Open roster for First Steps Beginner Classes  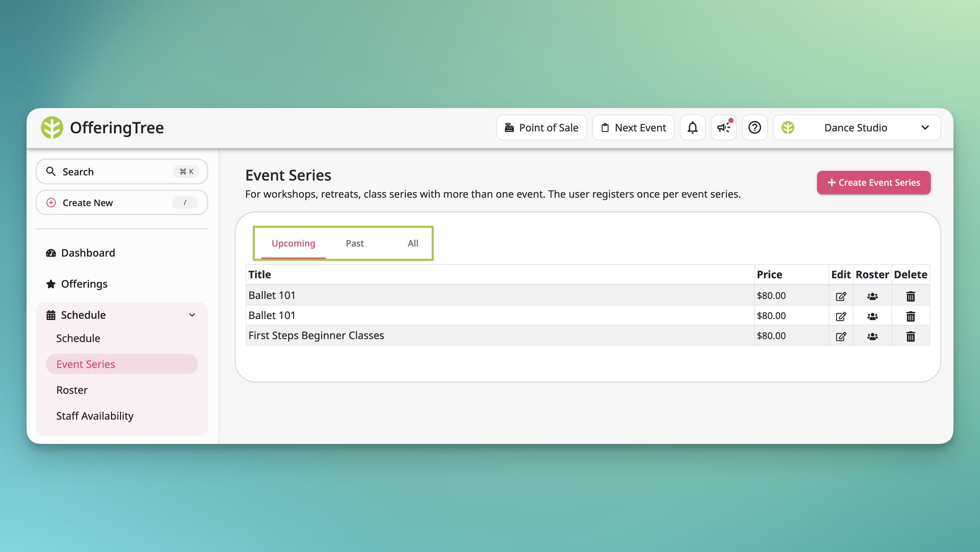click(872, 336)
